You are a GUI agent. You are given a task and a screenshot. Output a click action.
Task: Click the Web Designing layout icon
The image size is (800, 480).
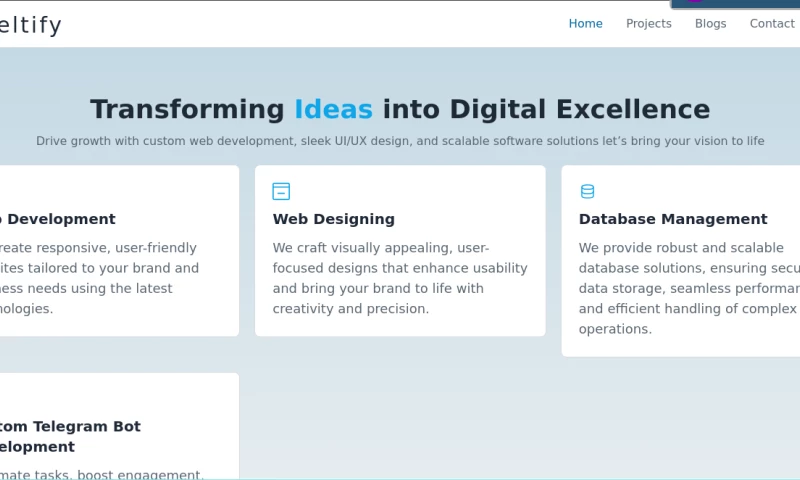point(281,191)
